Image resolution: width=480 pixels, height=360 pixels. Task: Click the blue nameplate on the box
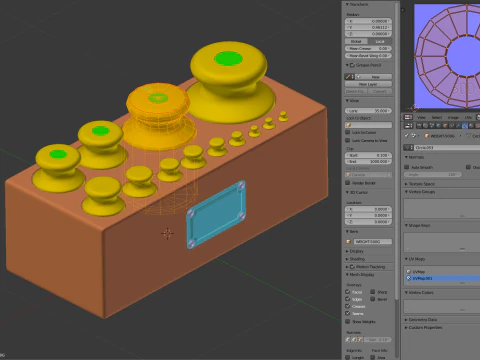(x=217, y=215)
